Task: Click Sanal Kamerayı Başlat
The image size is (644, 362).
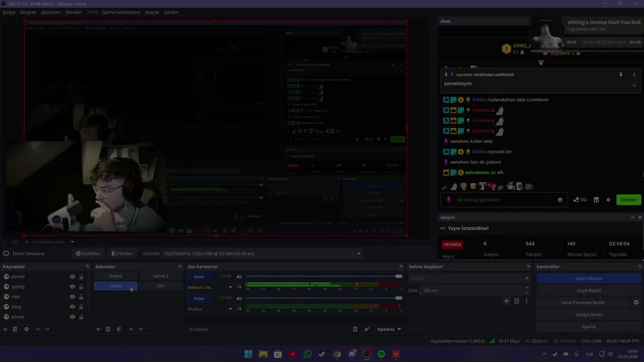Action: coord(583,303)
